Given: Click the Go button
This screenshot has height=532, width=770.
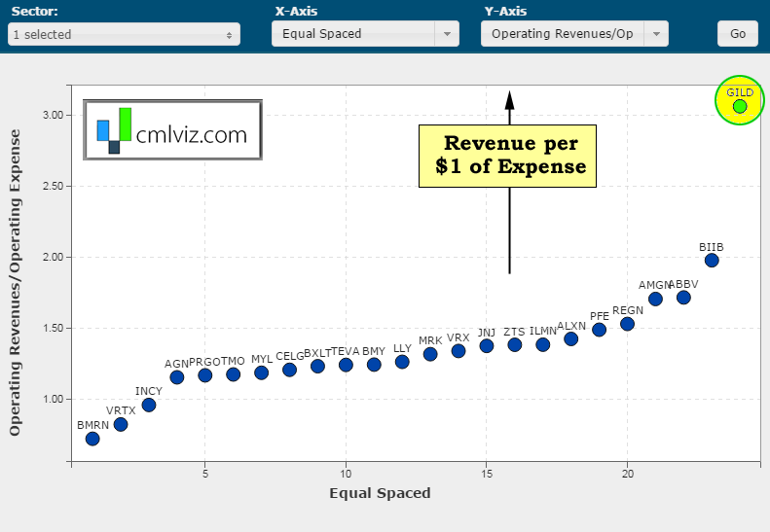Looking at the screenshot, I should (738, 34).
